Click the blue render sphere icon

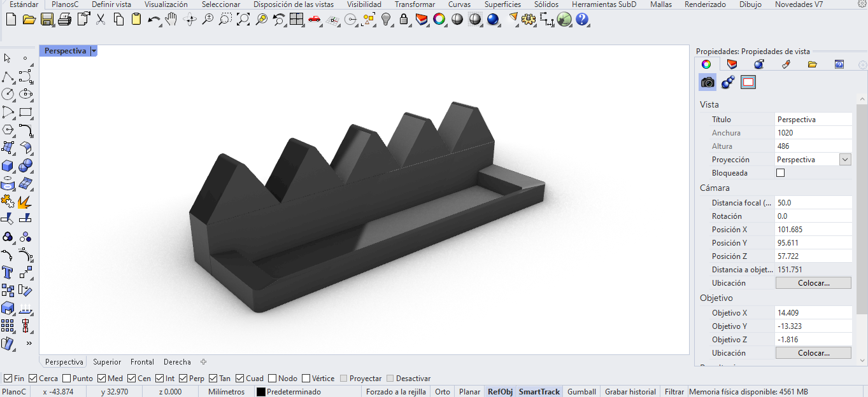pos(492,19)
